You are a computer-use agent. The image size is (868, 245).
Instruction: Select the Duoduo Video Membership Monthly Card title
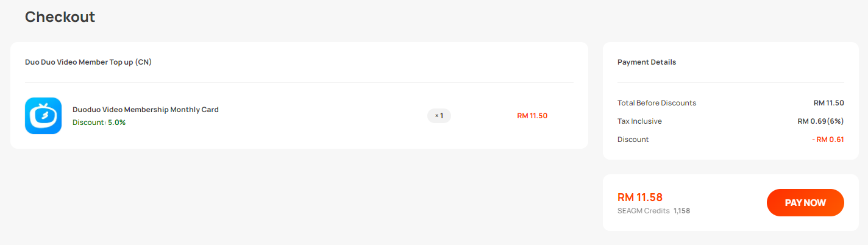[146, 110]
